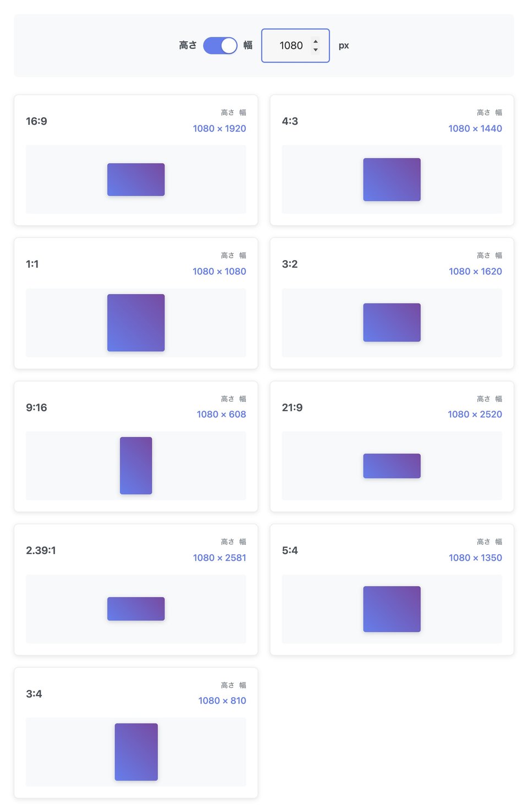Decrement the px value with down stepper arrow
The height and width of the screenshot is (812, 528).
click(x=316, y=50)
